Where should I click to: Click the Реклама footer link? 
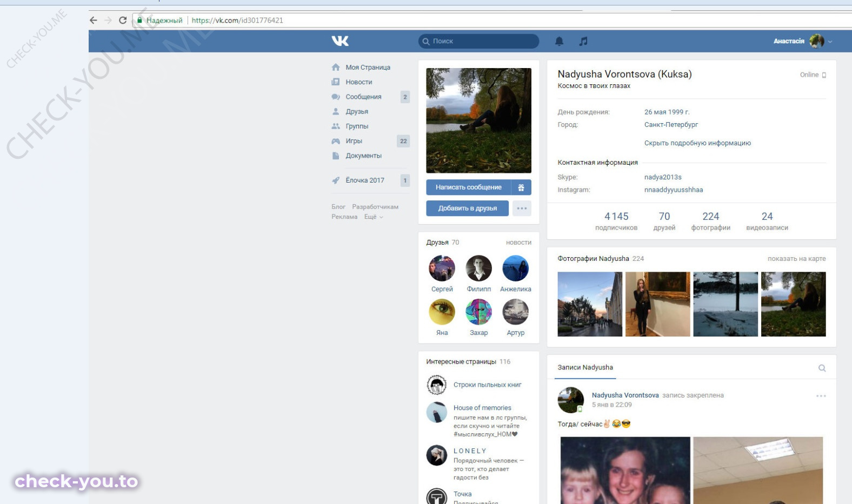pyautogui.click(x=344, y=217)
